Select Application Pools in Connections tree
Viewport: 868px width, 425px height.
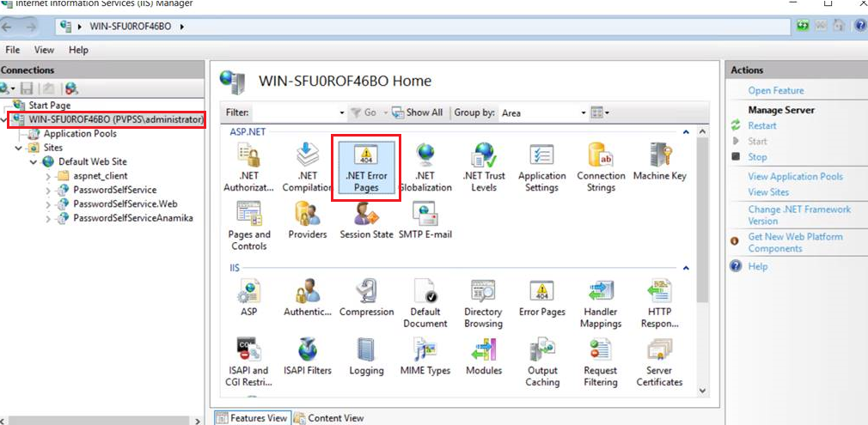coord(79,134)
